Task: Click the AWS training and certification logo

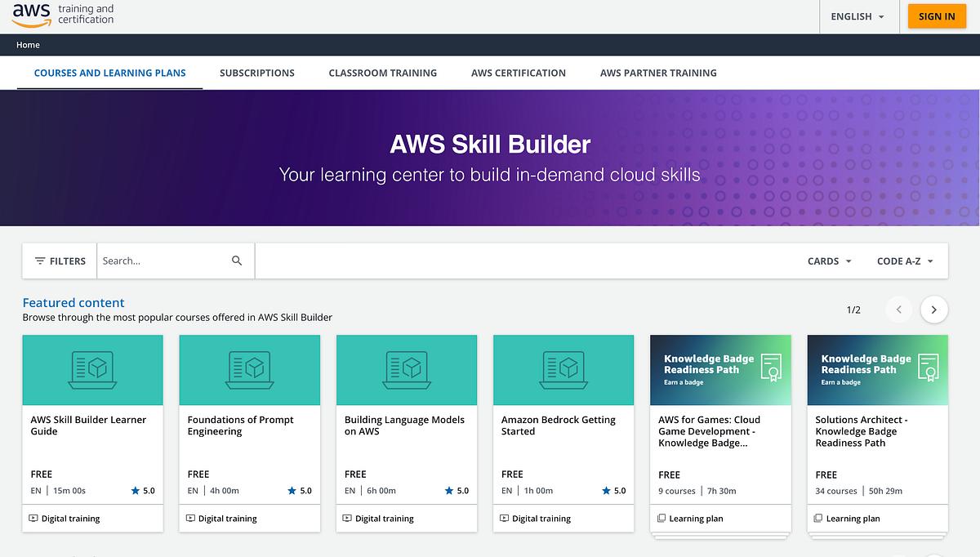Action: click(63, 15)
